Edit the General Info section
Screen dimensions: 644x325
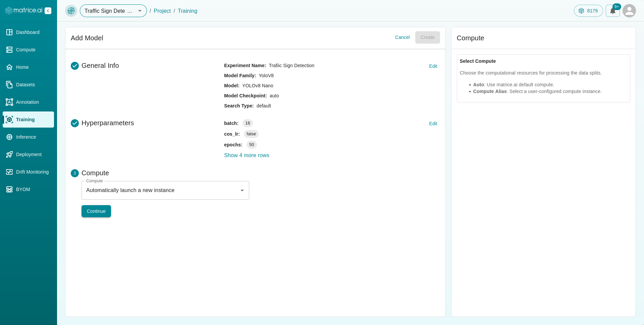(433, 66)
